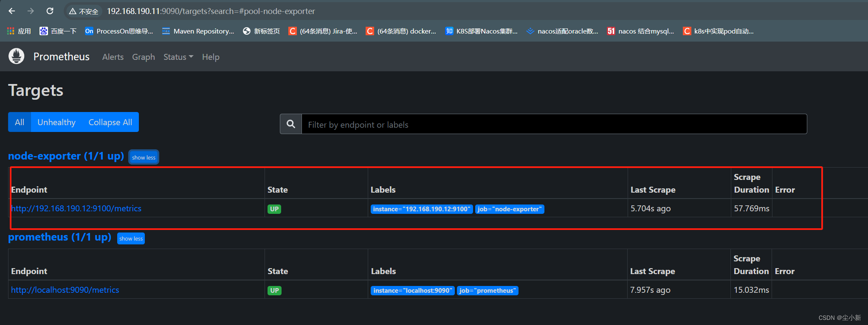The height and width of the screenshot is (325, 868).
Task: Open the 应用 apps bookmark
Action: coord(19,31)
